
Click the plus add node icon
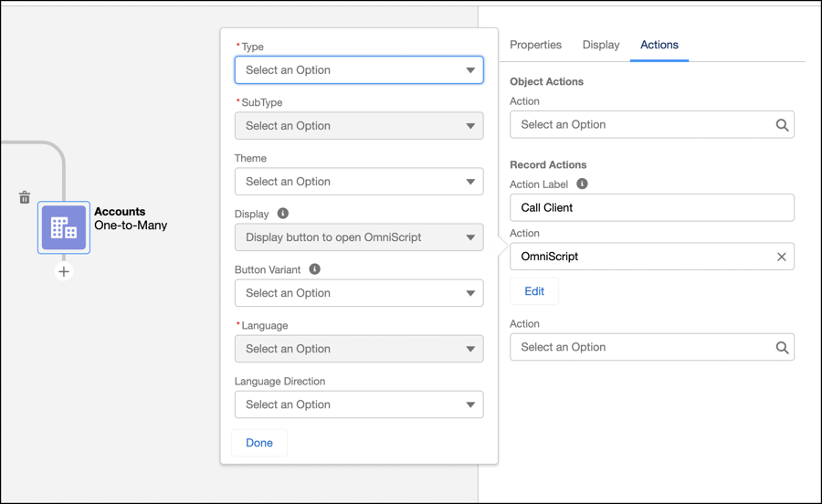pyautogui.click(x=64, y=272)
